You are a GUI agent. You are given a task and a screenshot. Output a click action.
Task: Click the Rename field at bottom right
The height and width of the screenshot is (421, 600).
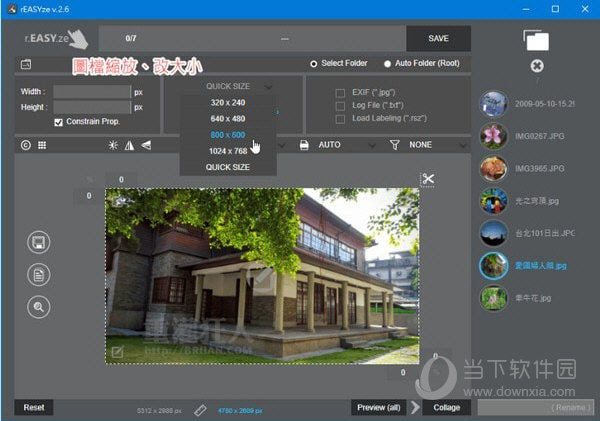(x=536, y=408)
